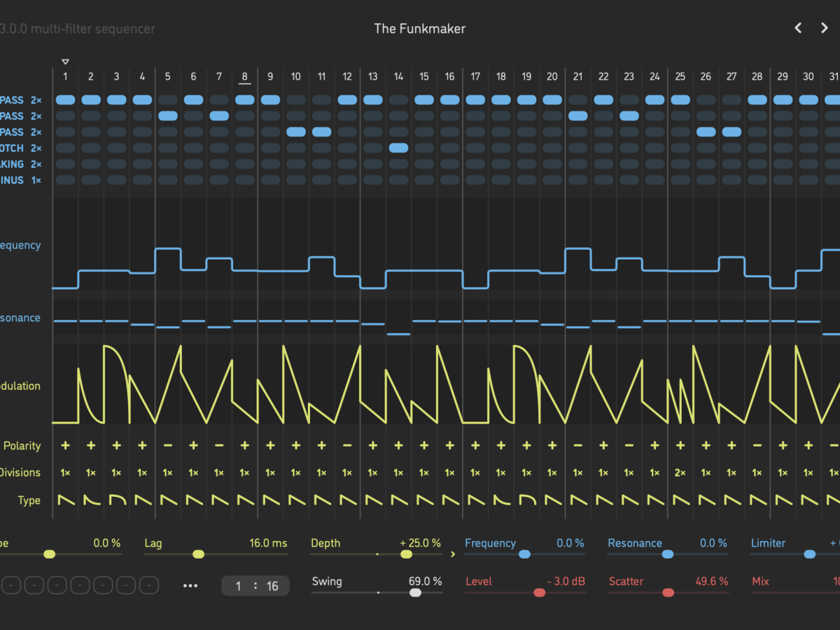Image resolution: width=840 pixels, height=630 pixels.
Task: Click the blue Frequency parameter label
Action: point(490,543)
